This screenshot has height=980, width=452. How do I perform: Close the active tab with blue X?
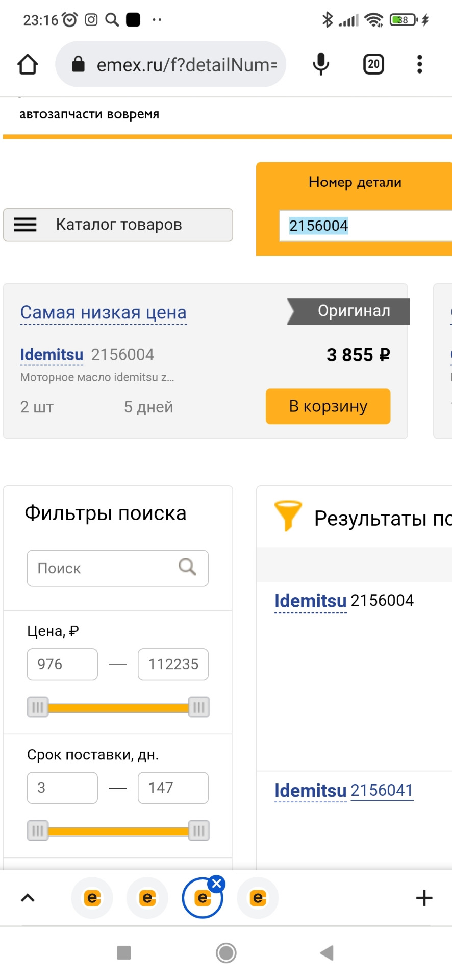(217, 884)
